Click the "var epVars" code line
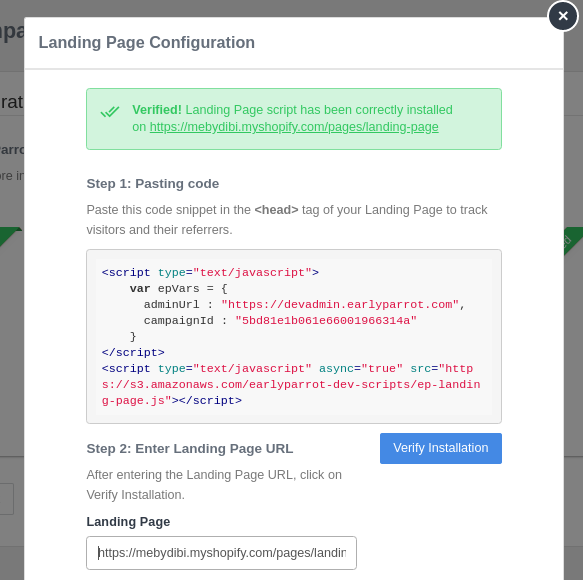Screen dimensions: 583x580 tap(178, 289)
